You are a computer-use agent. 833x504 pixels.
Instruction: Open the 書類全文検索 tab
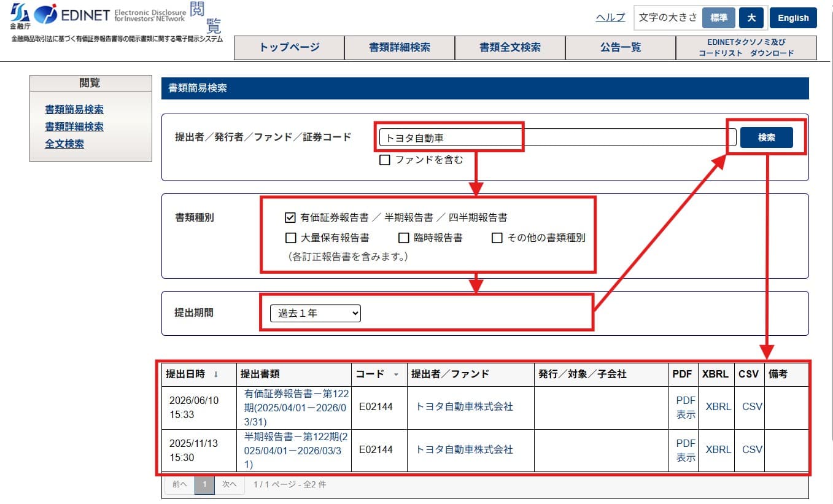pyautogui.click(x=510, y=48)
